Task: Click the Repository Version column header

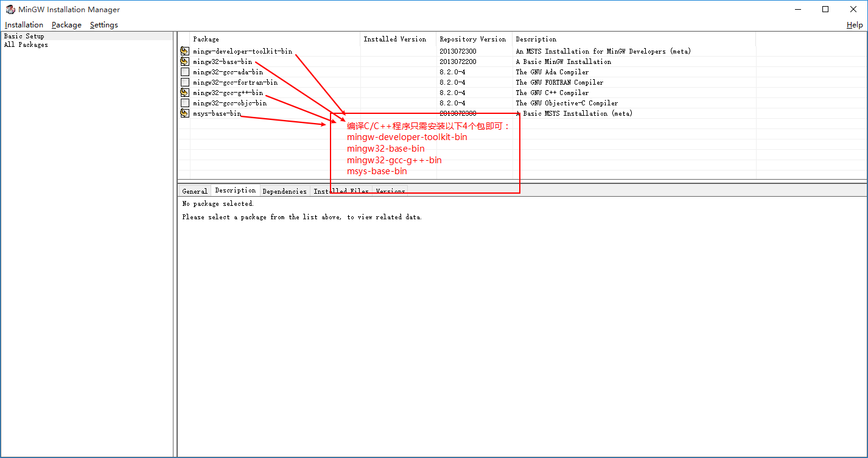Action: pos(473,39)
